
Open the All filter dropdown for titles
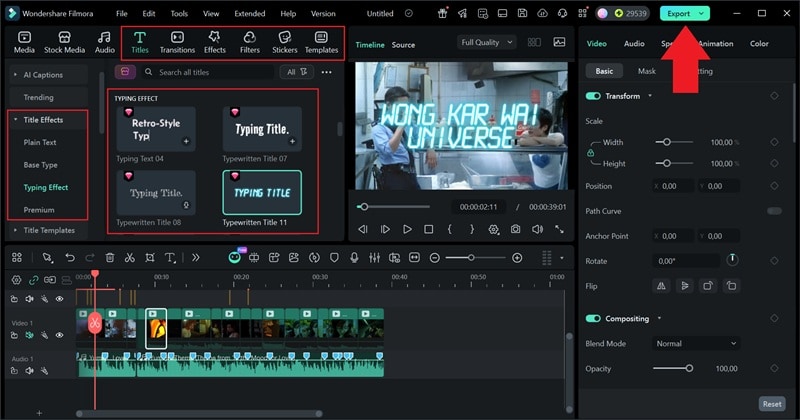296,72
